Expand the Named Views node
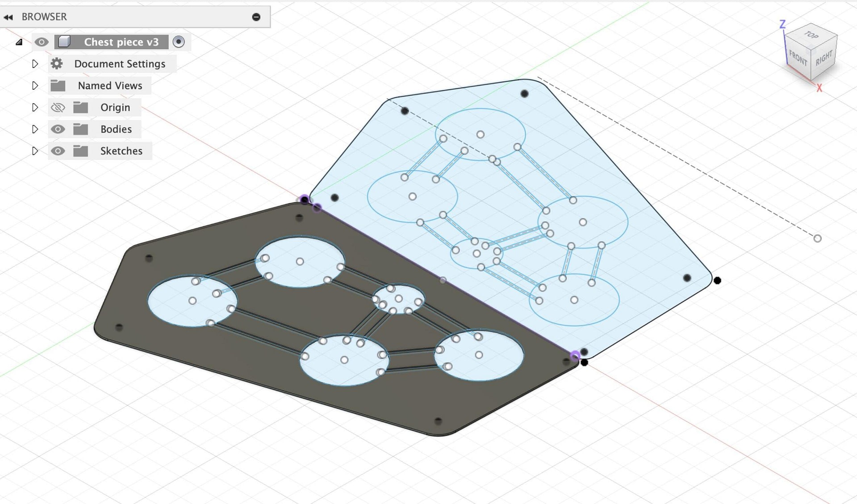 (35, 85)
